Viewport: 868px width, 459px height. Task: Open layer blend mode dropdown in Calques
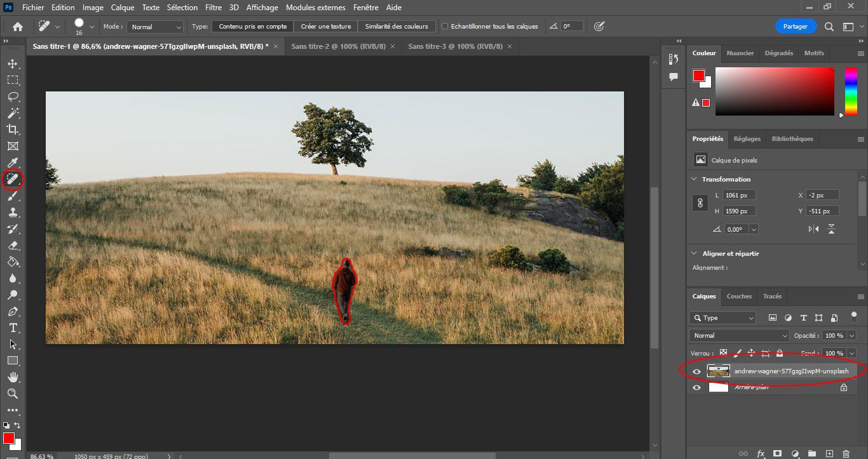click(738, 335)
